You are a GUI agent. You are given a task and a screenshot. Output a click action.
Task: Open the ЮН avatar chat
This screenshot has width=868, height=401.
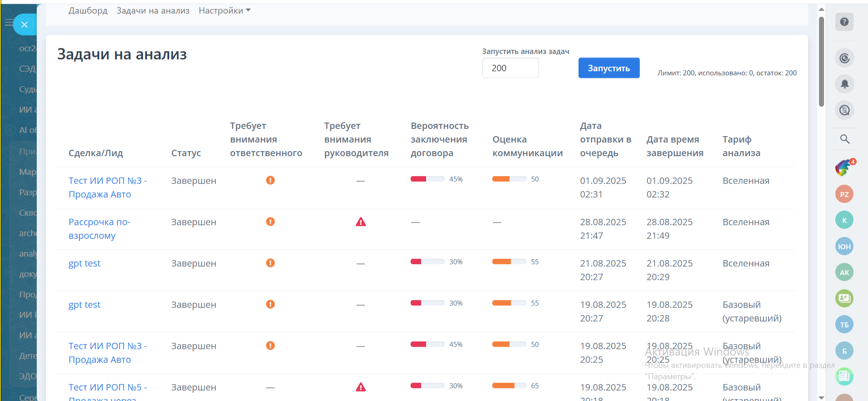(x=844, y=247)
